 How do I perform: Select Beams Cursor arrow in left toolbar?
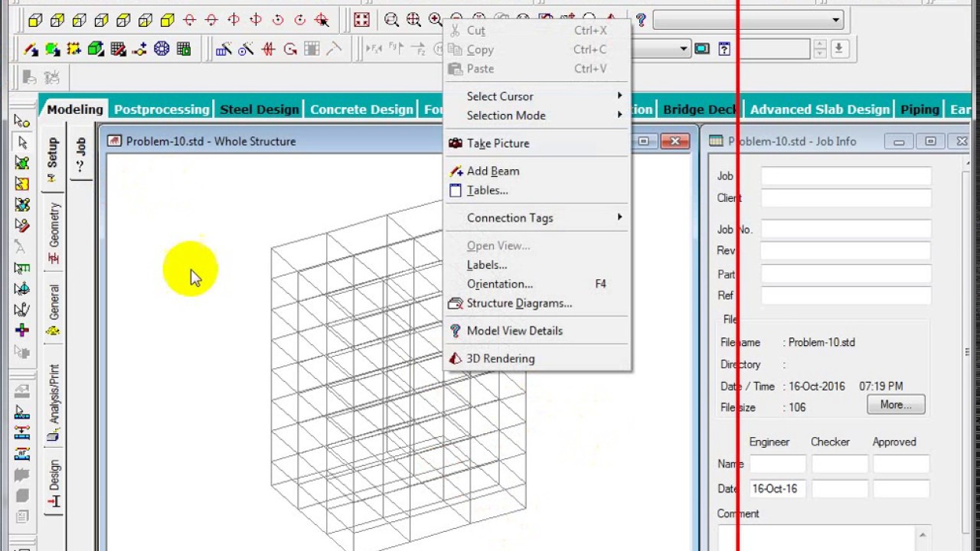22,142
